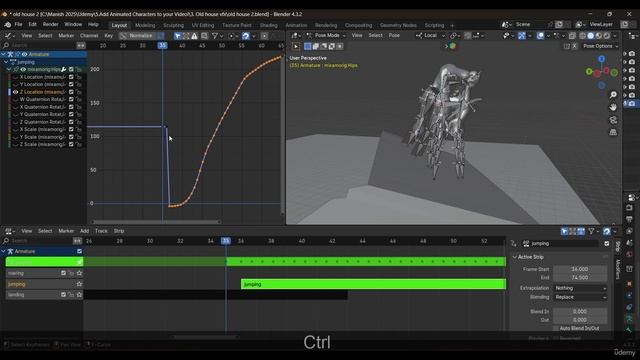The width and height of the screenshot is (640, 360).
Task: Open the Blender logo menu
Action: [x=7, y=25]
